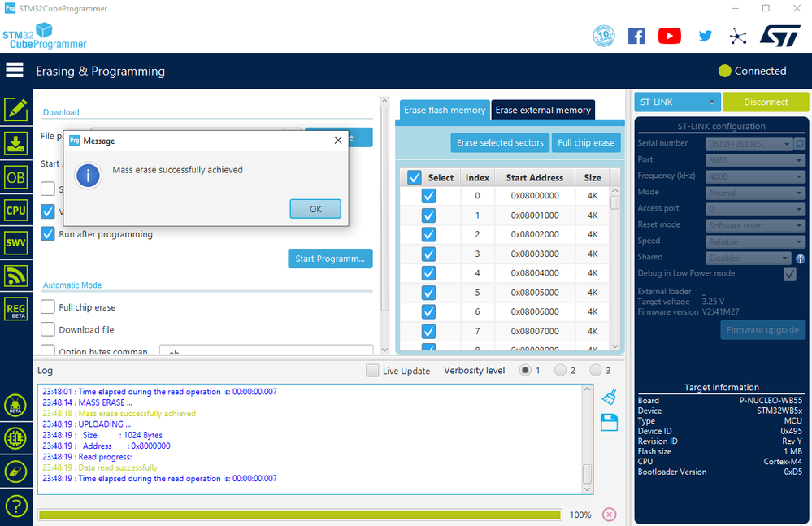Click Full chip erase button
Viewport: 812px width, 526px height.
pyautogui.click(x=586, y=142)
